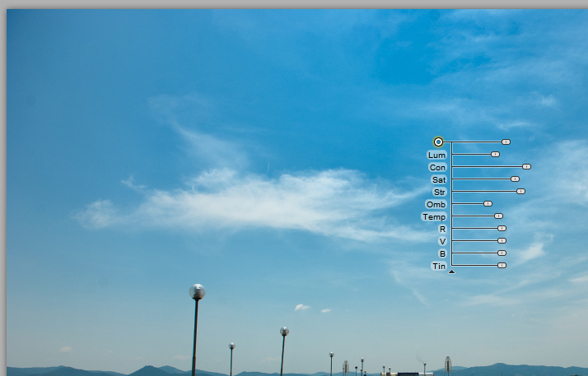588x376 pixels.
Task: Click the V channel slider handle
Action: coord(502,241)
